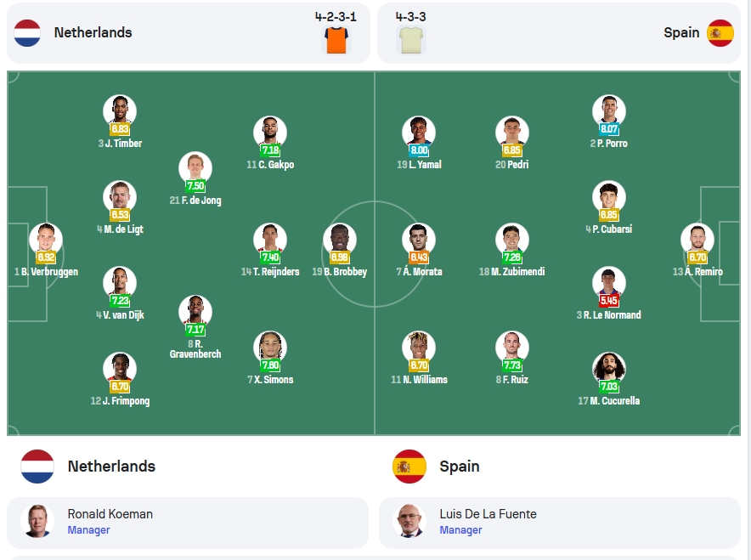The image size is (751, 560).
Task: Open Ronald Koeman manager card
Action: tap(188, 523)
